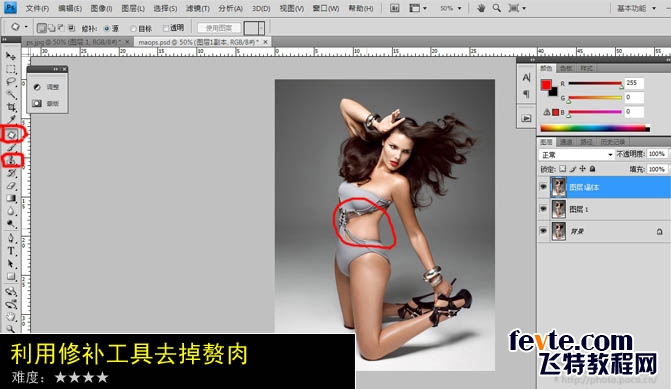Open the pattern picker dropdown

[x=261, y=28]
